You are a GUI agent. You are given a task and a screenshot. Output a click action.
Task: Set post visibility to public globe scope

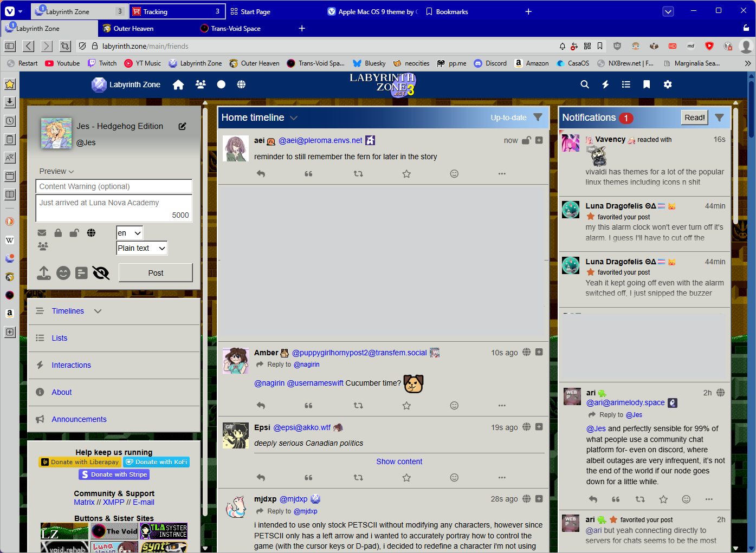coord(91,232)
